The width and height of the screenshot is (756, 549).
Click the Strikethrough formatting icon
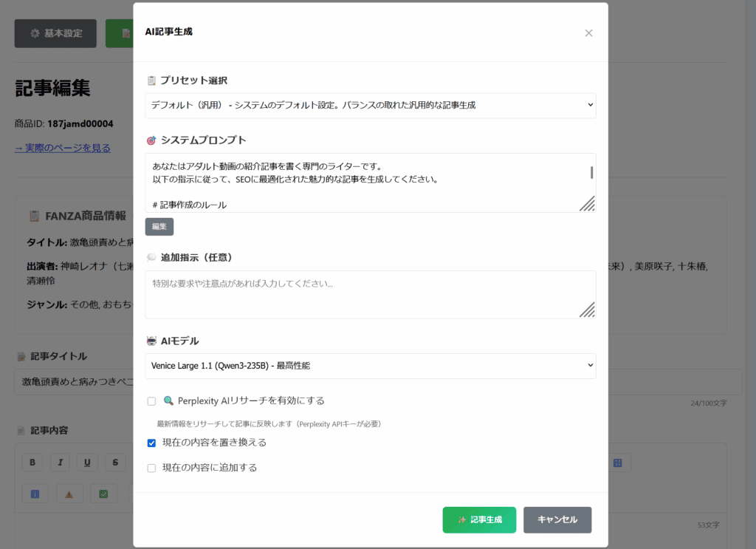pyautogui.click(x=115, y=463)
